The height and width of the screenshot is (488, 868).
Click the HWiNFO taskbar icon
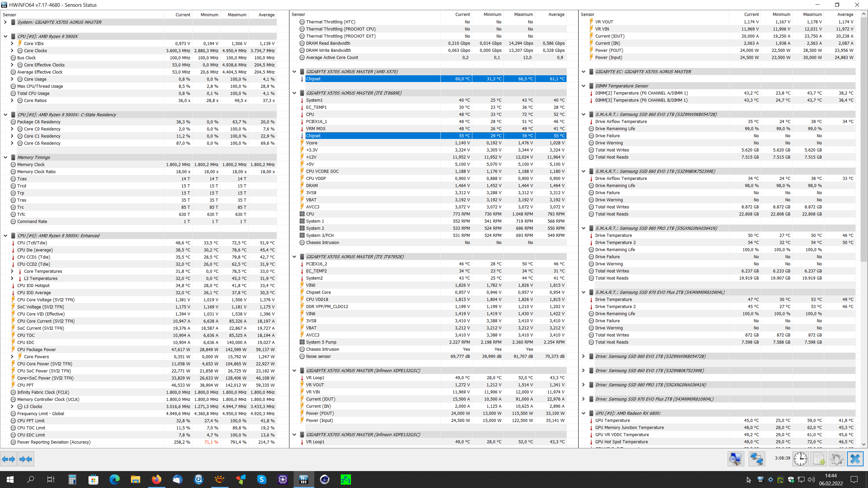(303, 480)
